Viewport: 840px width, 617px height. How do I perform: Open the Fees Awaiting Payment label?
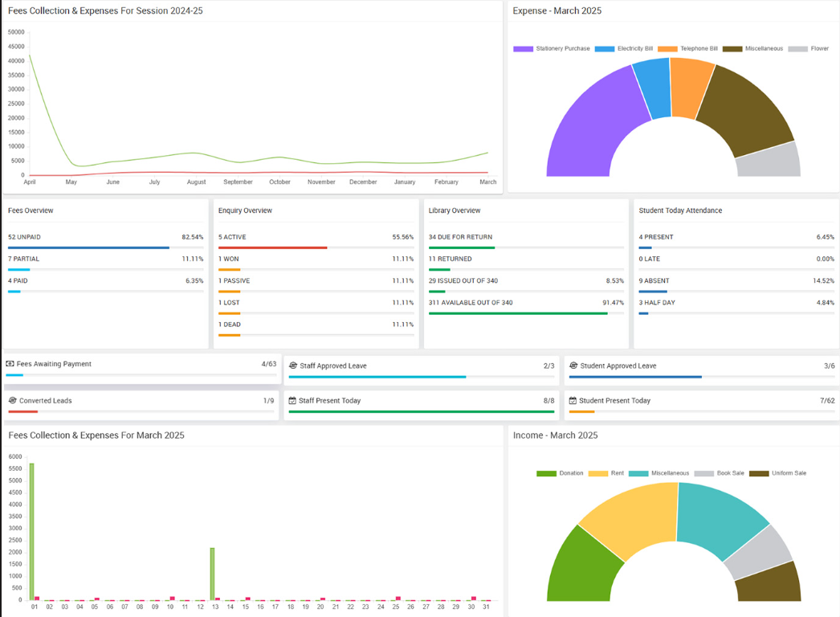click(x=54, y=364)
